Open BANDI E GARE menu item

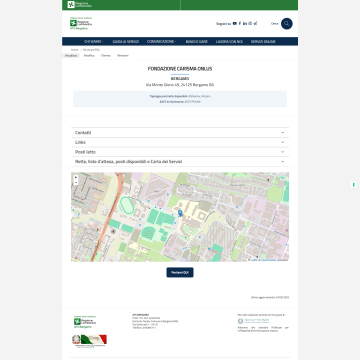click(197, 41)
